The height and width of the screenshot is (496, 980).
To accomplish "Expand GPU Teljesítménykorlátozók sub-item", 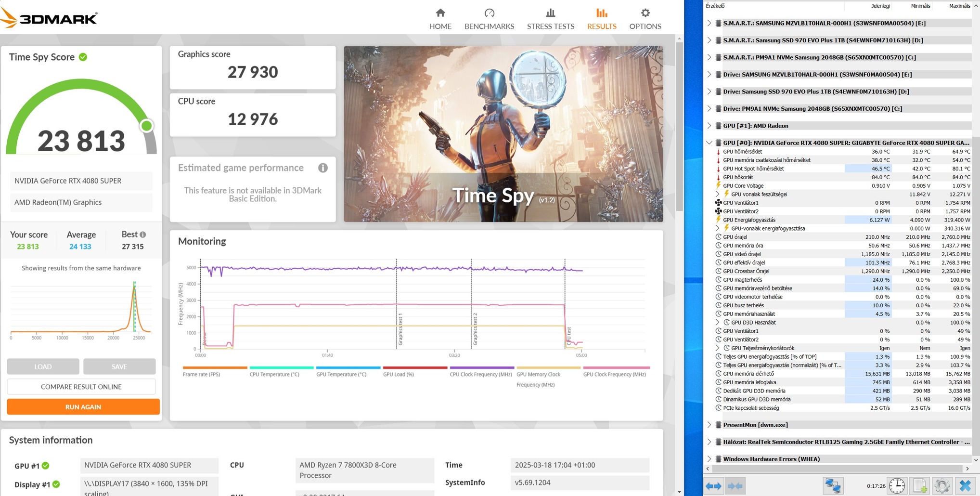I will coord(717,348).
